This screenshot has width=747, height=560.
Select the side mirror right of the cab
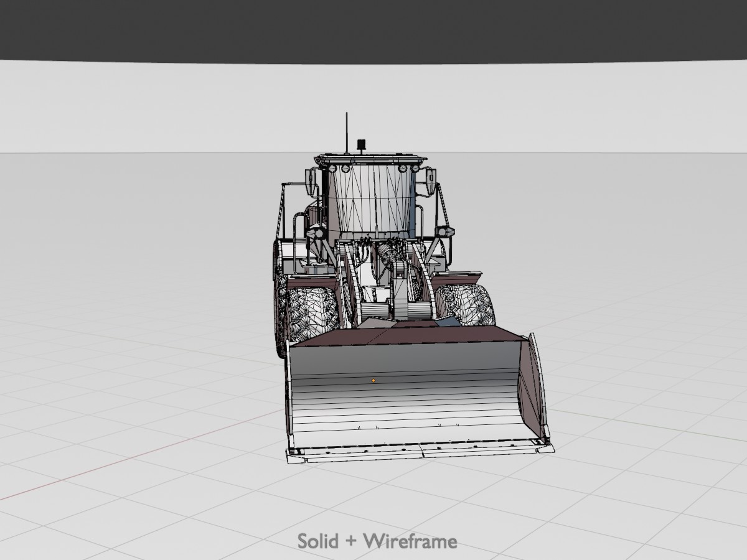click(429, 180)
